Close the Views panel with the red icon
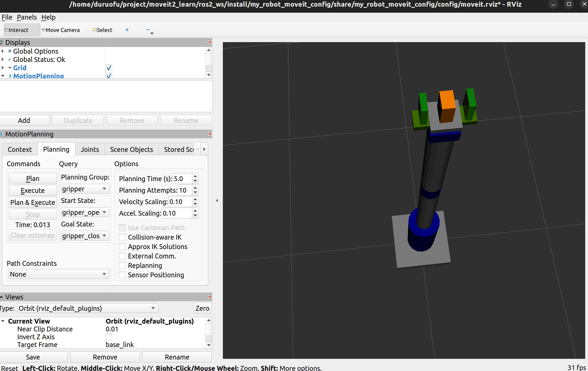This screenshot has height=371, width=588. click(210, 297)
